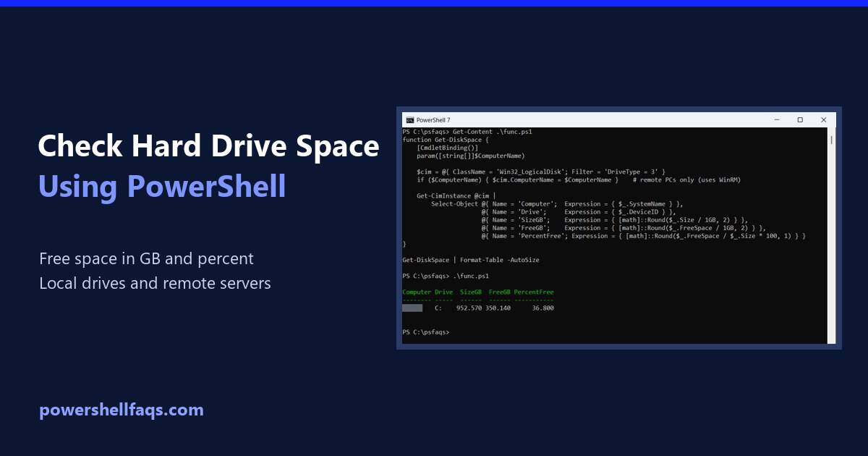Click the powershellfaqs.com site link
The width and height of the screenshot is (868, 456).
point(122,410)
